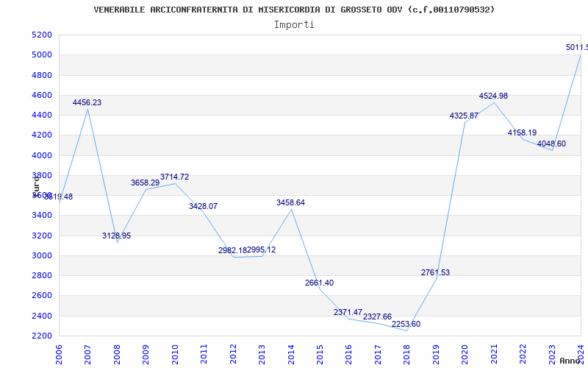
Task: Select the 2009 x-axis year label
Action: pyautogui.click(x=146, y=355)
